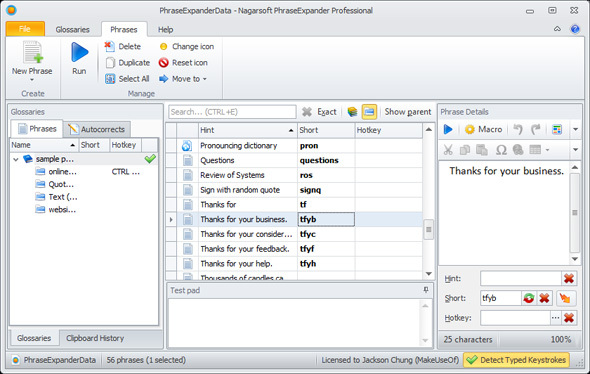590x374 pixels.
Task: Open the File menu
Action: tap(25, 29)
